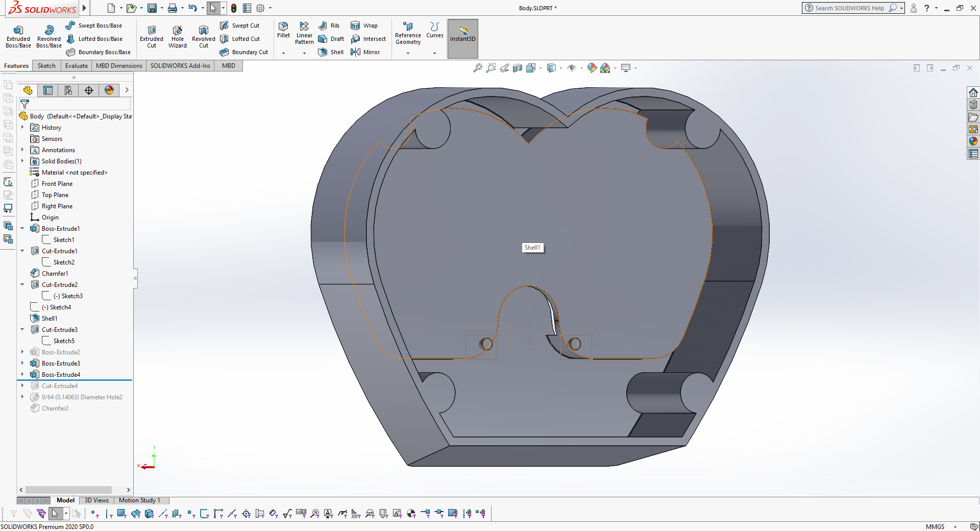Viewport: 980px width, 531px height.
Task: Click the Search SOLIDWORKS Help field
Action: [x=849, y=8]
